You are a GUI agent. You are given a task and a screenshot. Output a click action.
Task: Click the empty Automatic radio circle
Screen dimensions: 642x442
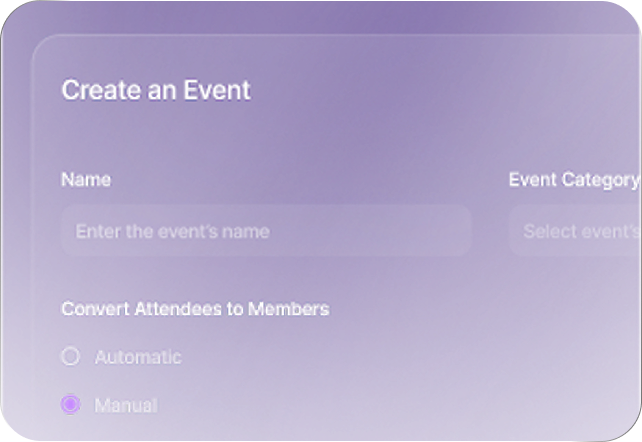70,356
